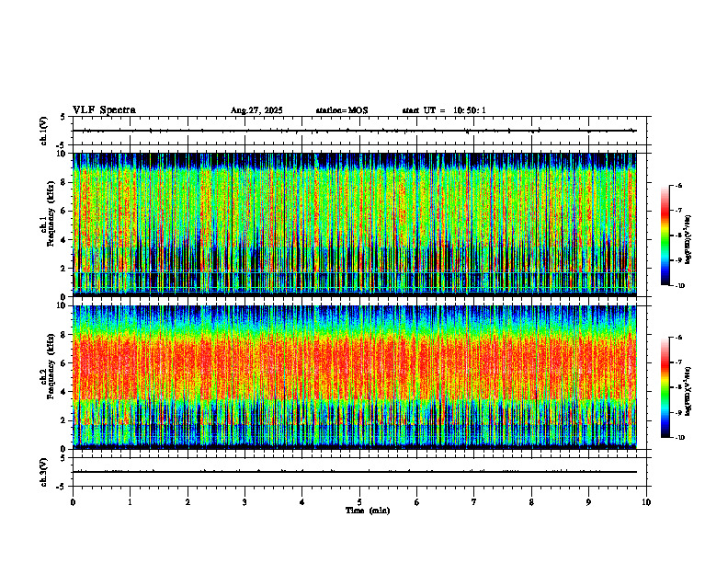Click the "9" tick label on the time axis
Screen dimensions: 728x563
pos(588,502)
